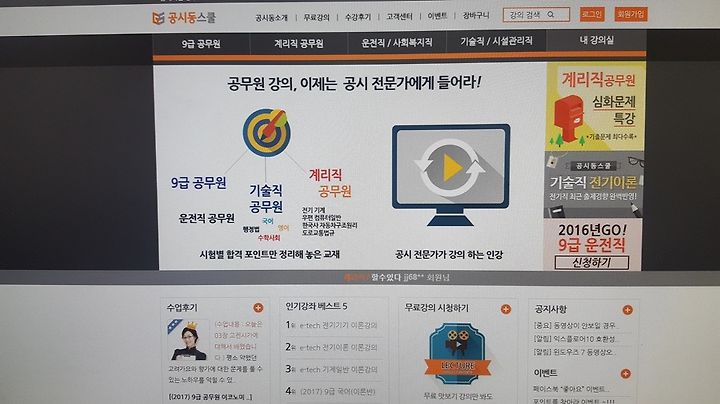Click the 신청하기 button

pyautogui.click(x=592, y=263)
